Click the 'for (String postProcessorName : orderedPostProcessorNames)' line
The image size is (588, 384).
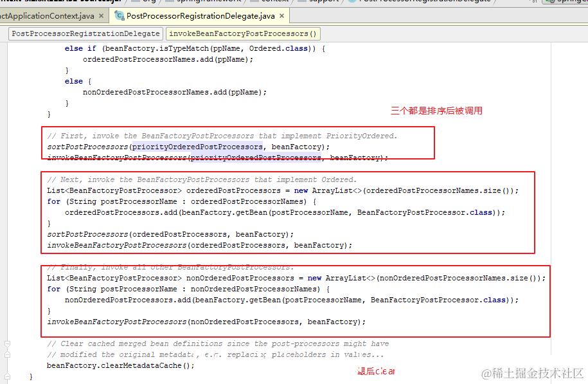coord(181,201)
